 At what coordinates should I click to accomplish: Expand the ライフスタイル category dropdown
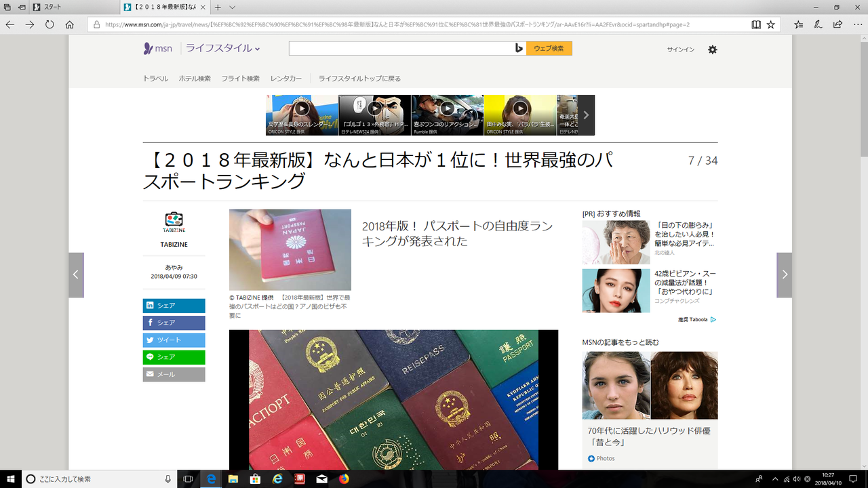click(x=223, y=49)
